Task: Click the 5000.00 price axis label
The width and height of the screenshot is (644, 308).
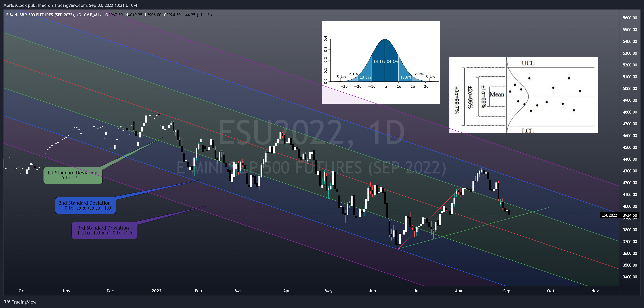Action: tap(630, 88)
